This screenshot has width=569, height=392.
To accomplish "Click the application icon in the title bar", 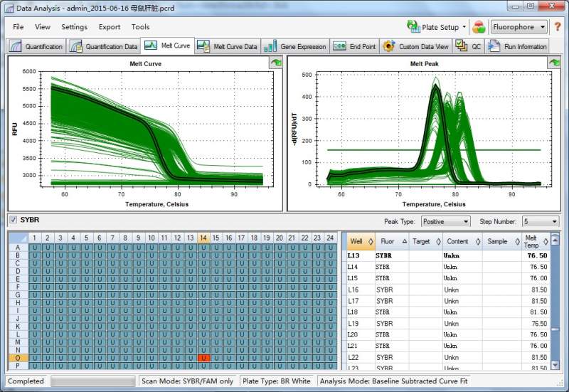I will (x=10, y=8).
